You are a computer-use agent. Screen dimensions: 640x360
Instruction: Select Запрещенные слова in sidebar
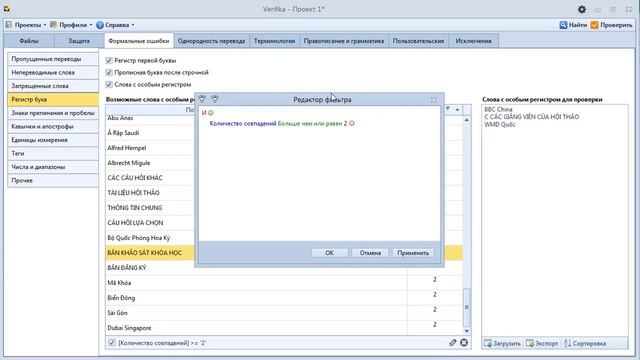[53, 86]
